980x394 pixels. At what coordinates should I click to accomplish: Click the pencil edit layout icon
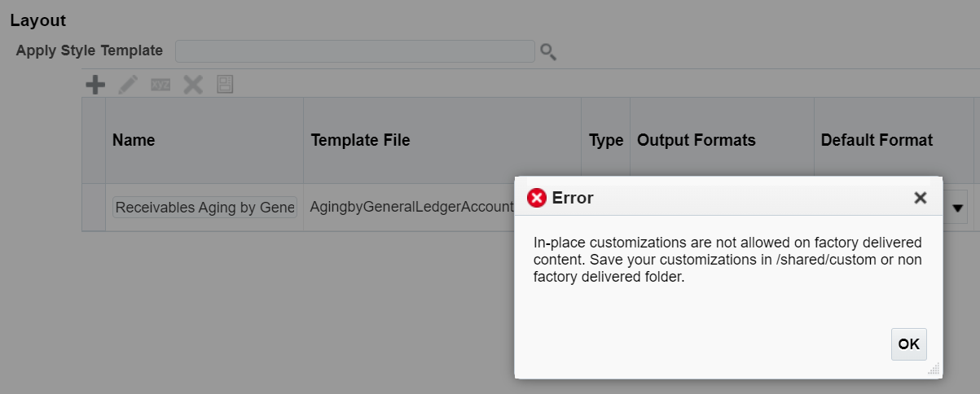(x=129, y=84)
